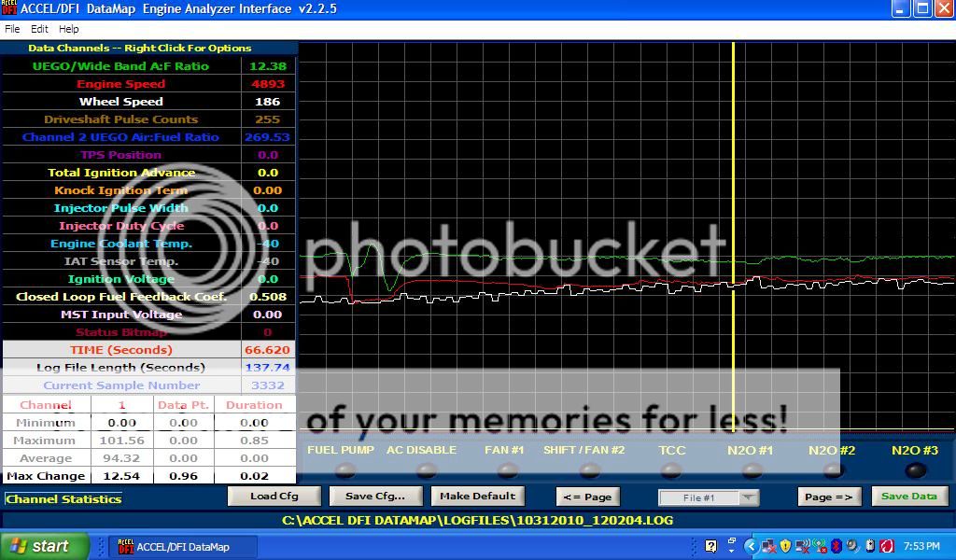The height and width of the screenshot is (560, 956).
Task: Select the Total Ignition Advance channel
Action: (x=120, y=173)
